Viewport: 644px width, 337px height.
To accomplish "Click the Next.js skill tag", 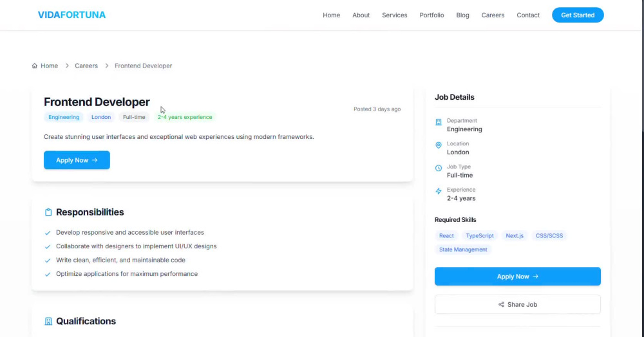I will pyautogui.click(x=514, y=236).
